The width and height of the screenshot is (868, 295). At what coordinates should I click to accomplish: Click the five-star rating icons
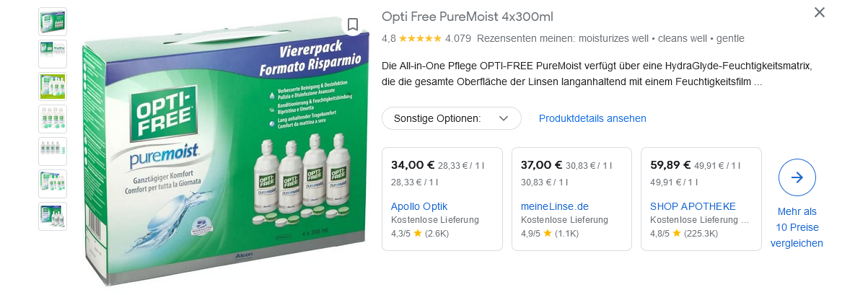[x=420, y=38]
